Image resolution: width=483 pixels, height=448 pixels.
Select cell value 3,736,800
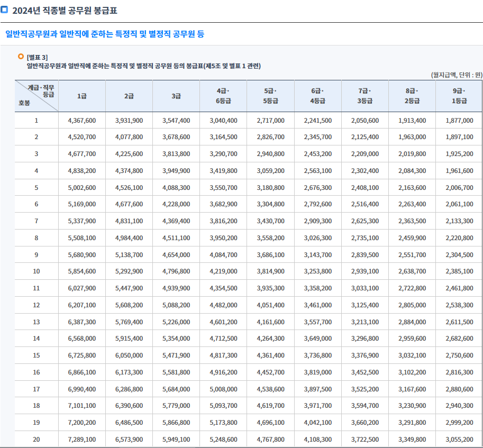[317, 355]
